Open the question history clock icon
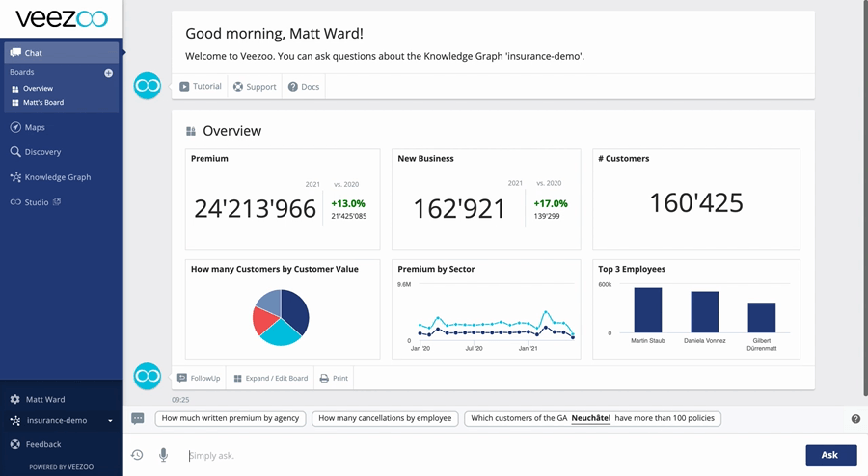 coord(137,455)
